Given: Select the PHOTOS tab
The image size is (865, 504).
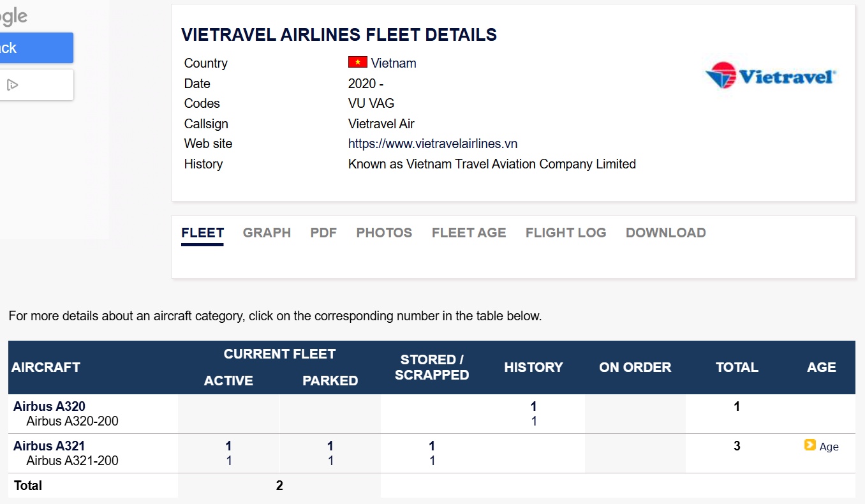Looking at the screenshot, I should pyautogui.click(x=384, y=233).
